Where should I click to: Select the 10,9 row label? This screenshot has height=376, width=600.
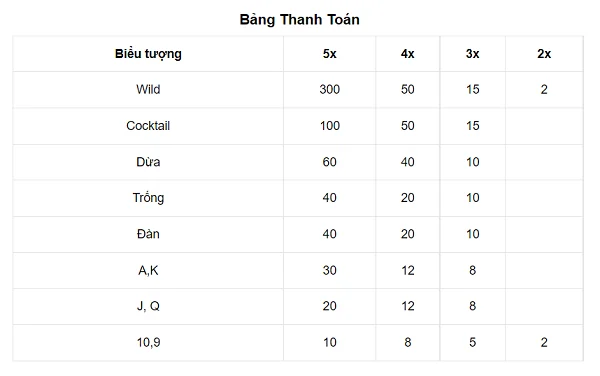[148, 342]
